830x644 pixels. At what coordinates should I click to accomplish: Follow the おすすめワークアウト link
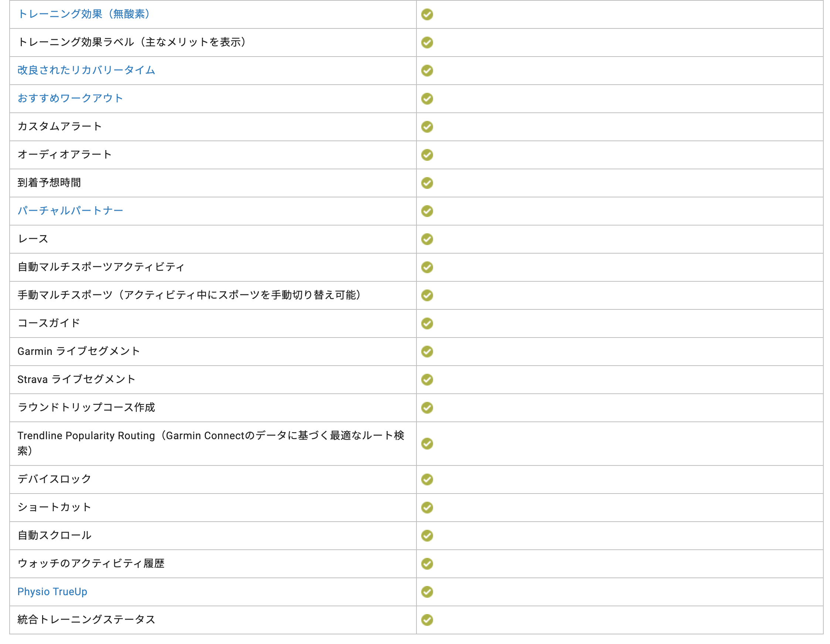70,98
